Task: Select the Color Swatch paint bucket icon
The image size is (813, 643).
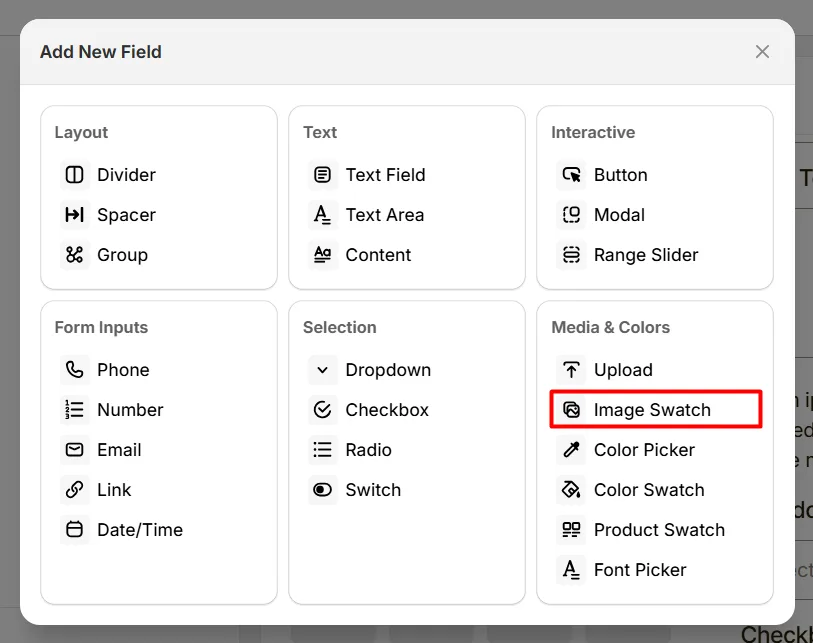Action: coord(571,490)
